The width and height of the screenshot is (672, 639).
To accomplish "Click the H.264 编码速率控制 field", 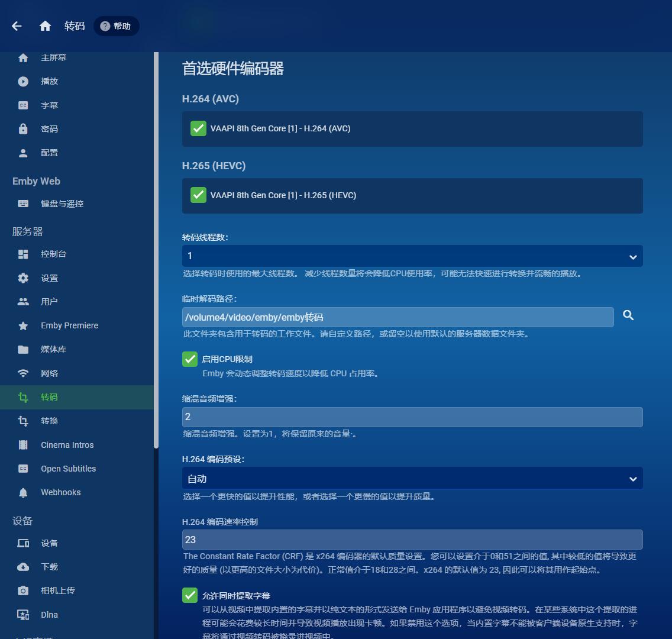I will (412, 540).
